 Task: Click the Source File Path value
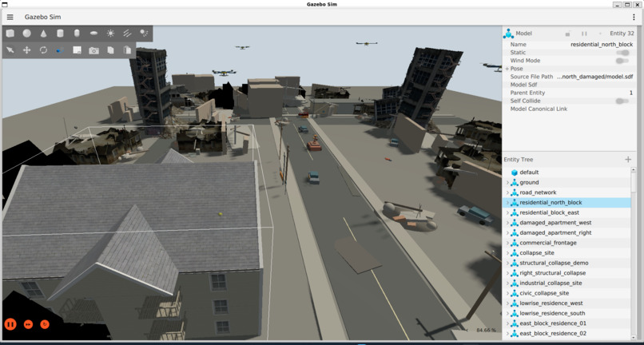coord(595,77)
